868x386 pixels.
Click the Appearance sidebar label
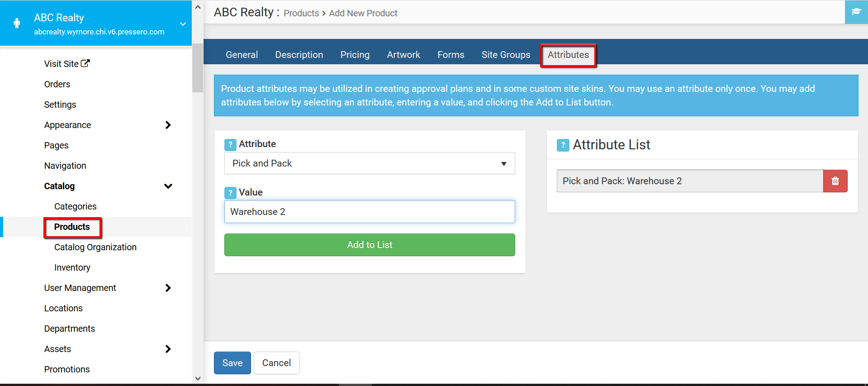[x=67, y=125]
